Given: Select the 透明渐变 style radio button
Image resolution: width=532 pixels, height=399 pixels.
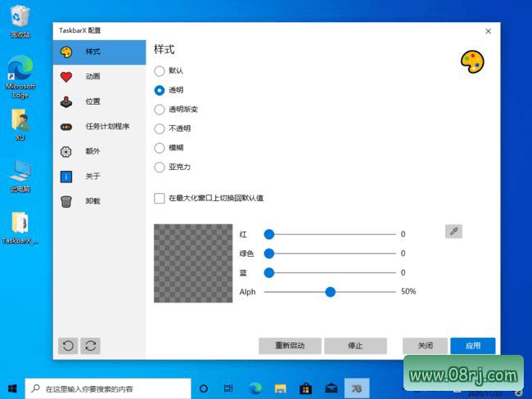Looking at the screenshot, I should click(160, 110).
